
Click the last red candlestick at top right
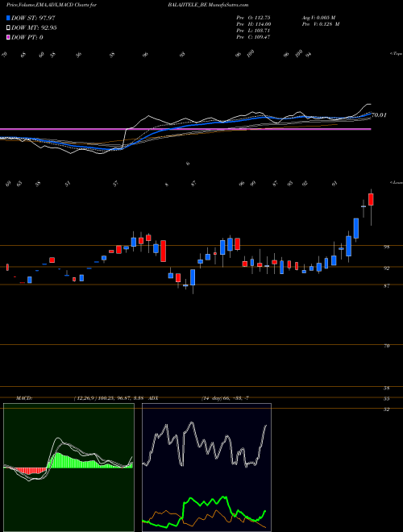point(371,200)
